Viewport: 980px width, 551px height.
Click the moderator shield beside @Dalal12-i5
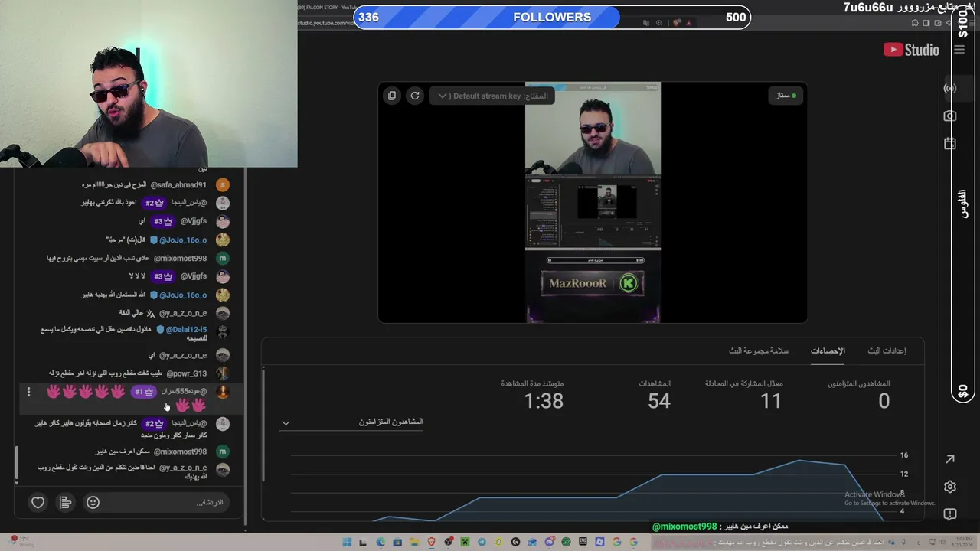coord(160,330)
